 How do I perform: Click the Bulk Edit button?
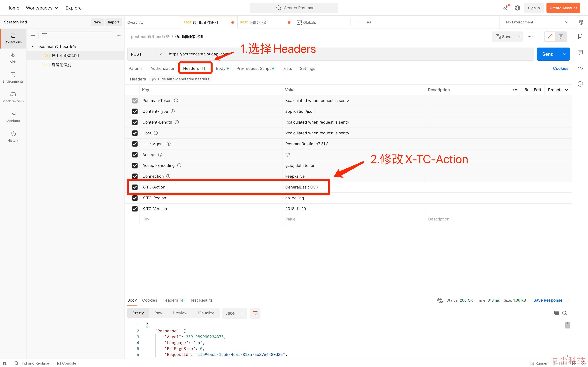[x=533, y=90]
